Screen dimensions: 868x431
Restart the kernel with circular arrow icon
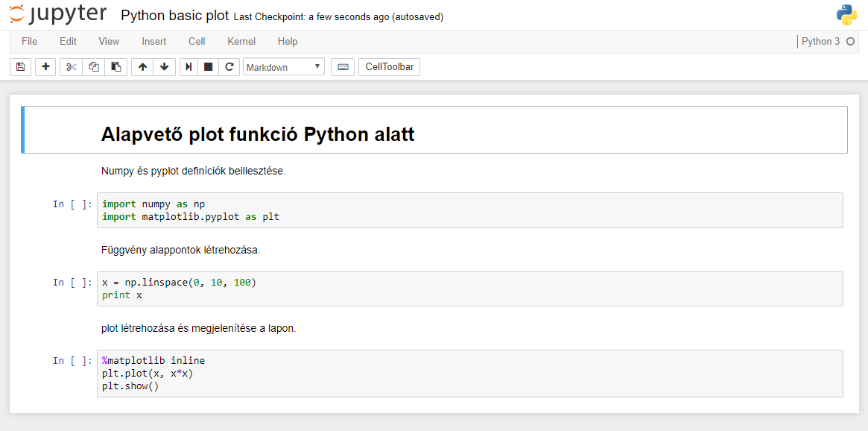[x=229, y=67]
